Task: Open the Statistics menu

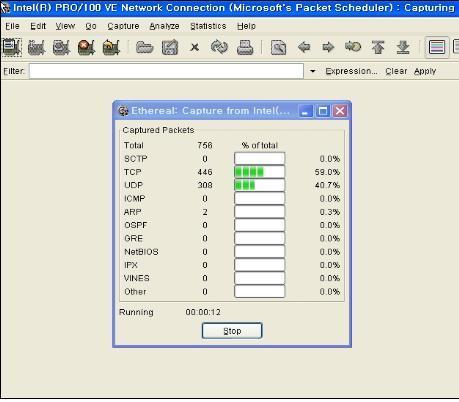Action: (x=208, y=26)
